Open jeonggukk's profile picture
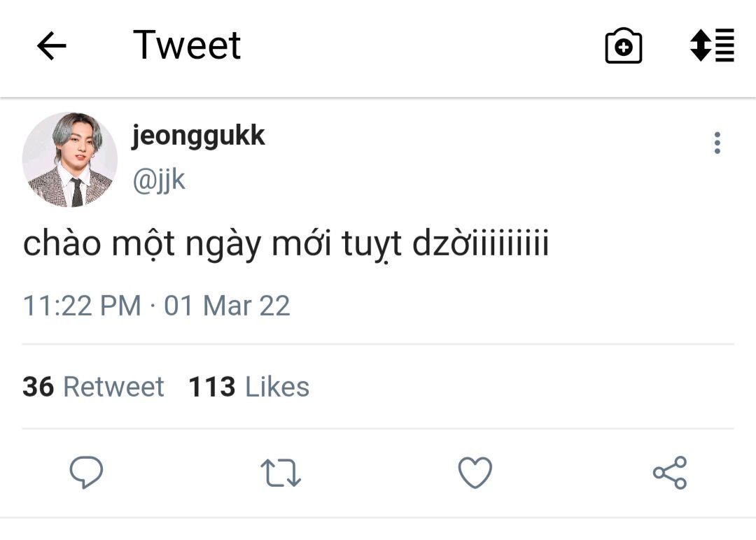The image size is (756, 540). [x=70, y=159]
